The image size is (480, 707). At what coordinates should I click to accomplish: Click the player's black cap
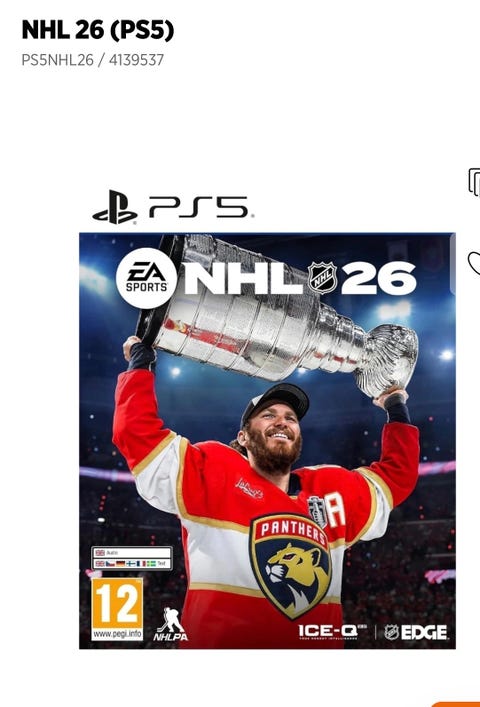275,401
